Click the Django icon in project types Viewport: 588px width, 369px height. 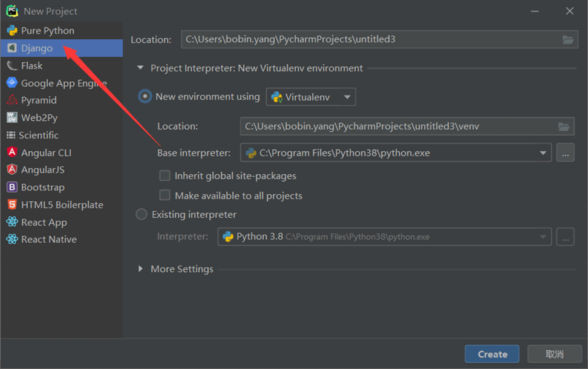click(x=12, y=48)
